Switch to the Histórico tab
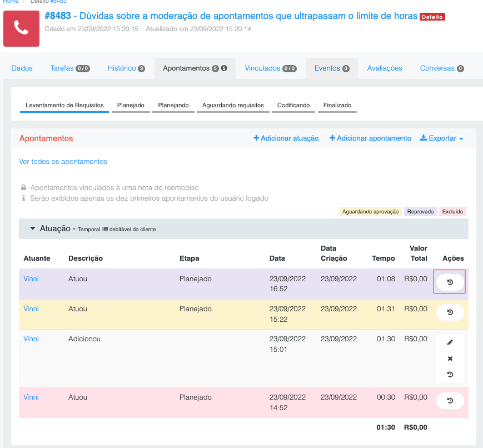Viewport: 483px width, 448px height. pos(126,68)
